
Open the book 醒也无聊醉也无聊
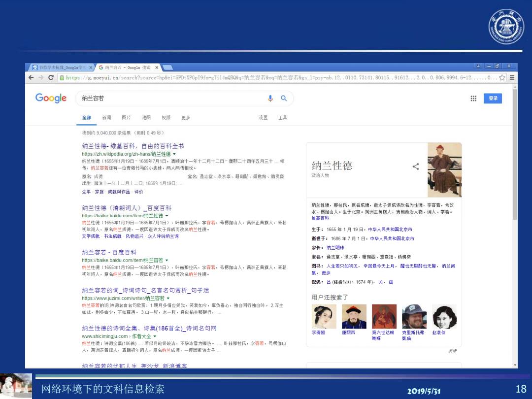click(x=419, y=266)
